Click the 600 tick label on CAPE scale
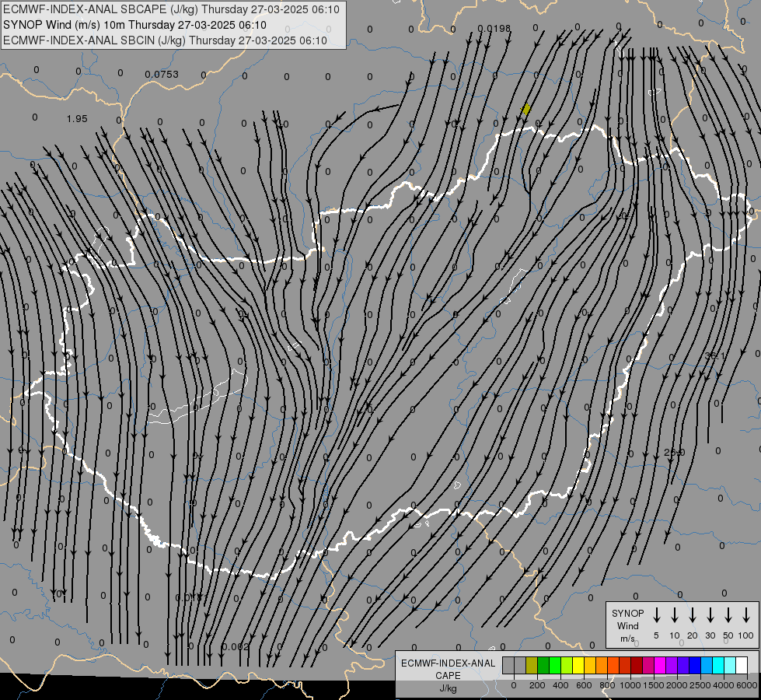This screenshot has height=700, width=761. click(584, 685)
